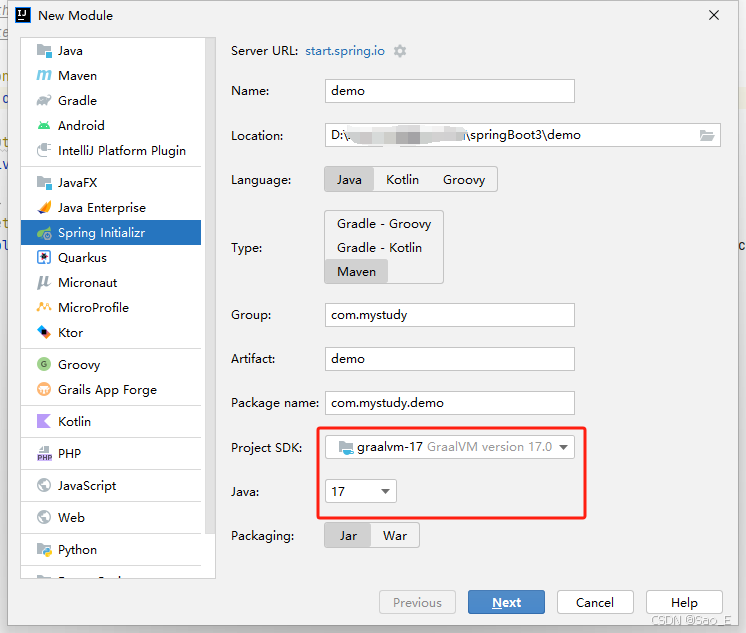Choose Gradle - Kotlin project type
Viewport: 746px width, 633px height.
click(379, 247)
